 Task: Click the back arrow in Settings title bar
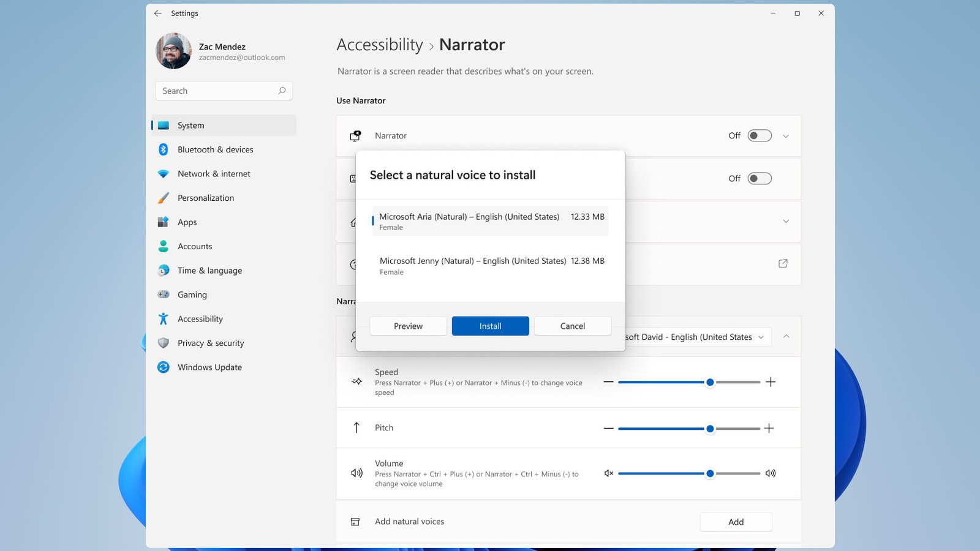point(158,13)
